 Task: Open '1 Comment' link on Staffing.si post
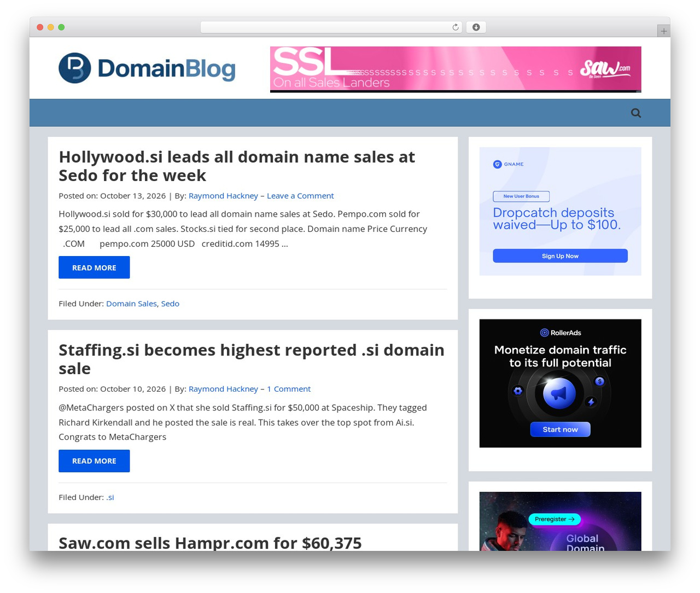point(289,389)
